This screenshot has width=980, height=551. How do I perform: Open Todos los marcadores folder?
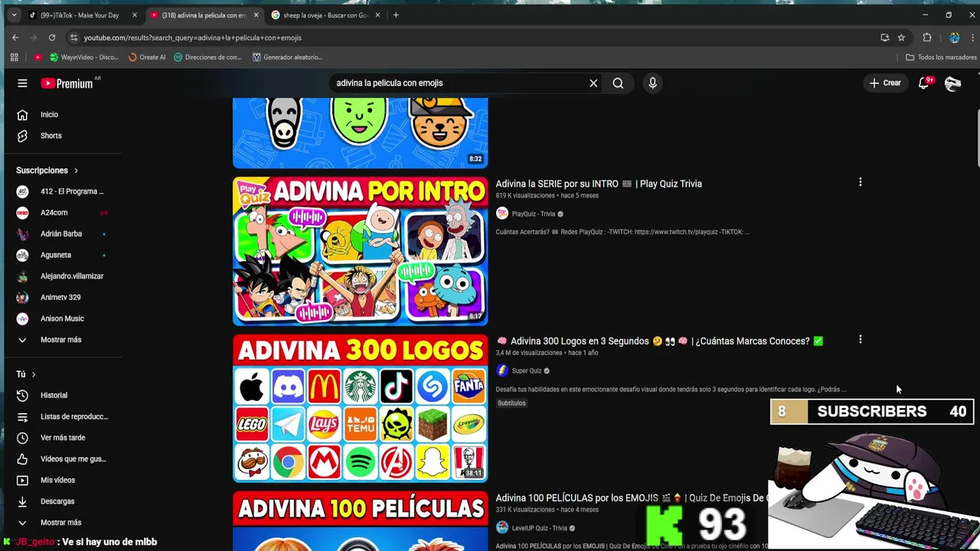click(941, 57)
